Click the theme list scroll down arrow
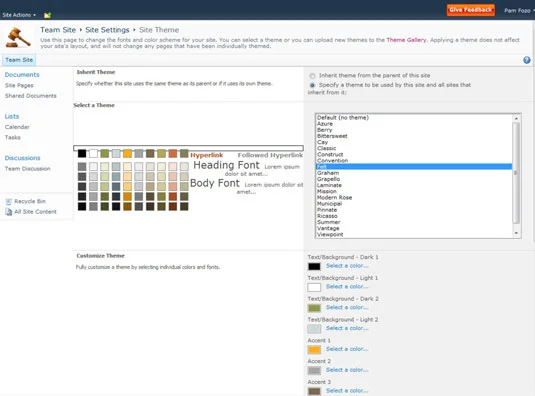Image resolution: width=535 pixels, height=396 pixels. coord(516,233)
